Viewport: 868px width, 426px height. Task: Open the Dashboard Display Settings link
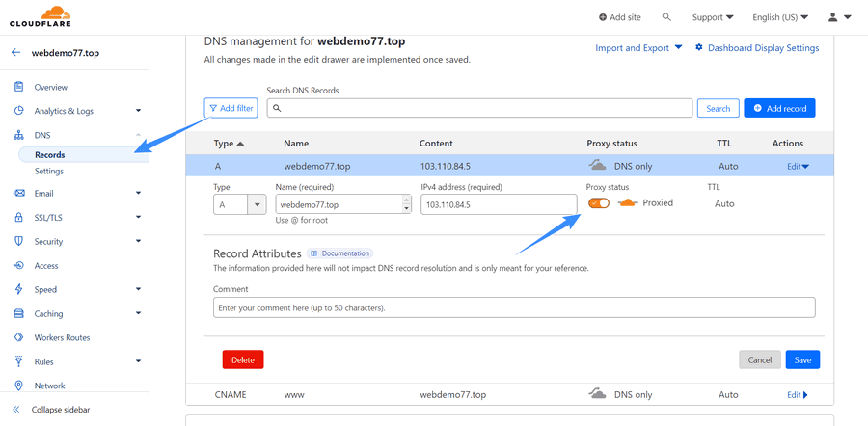pos(764,48)
